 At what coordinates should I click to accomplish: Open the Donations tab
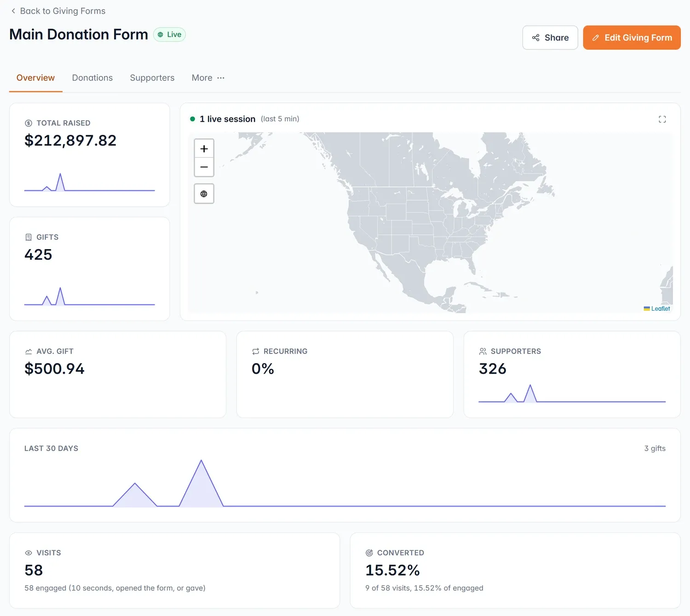(92, 78)
